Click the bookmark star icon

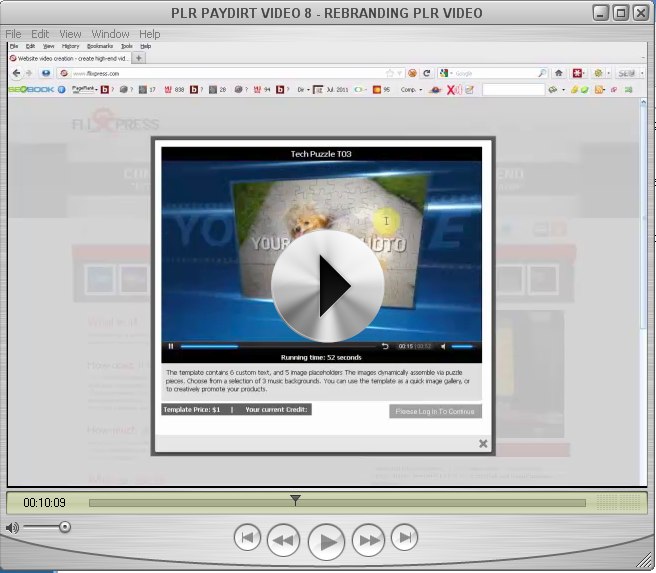pos(390,73)
